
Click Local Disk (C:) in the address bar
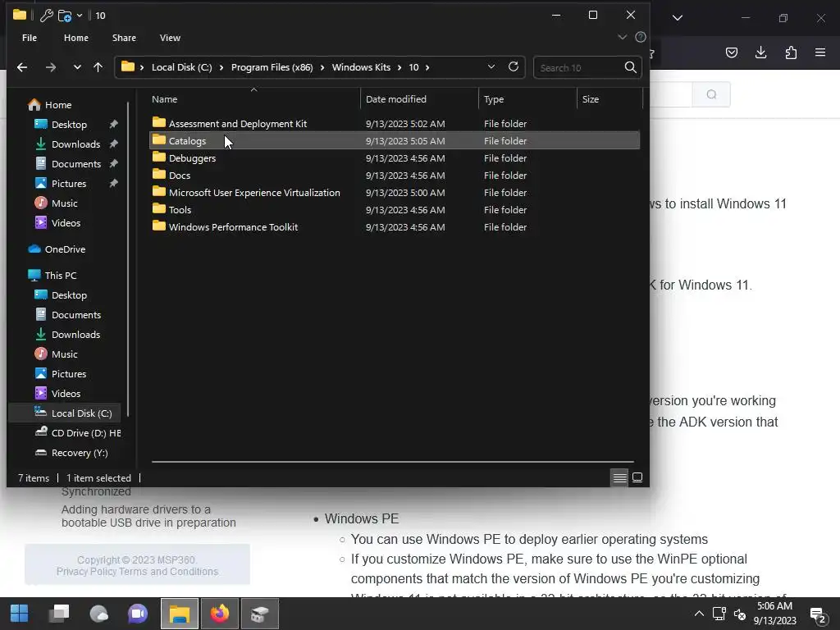pyautogui.click(x=181, y=67)
